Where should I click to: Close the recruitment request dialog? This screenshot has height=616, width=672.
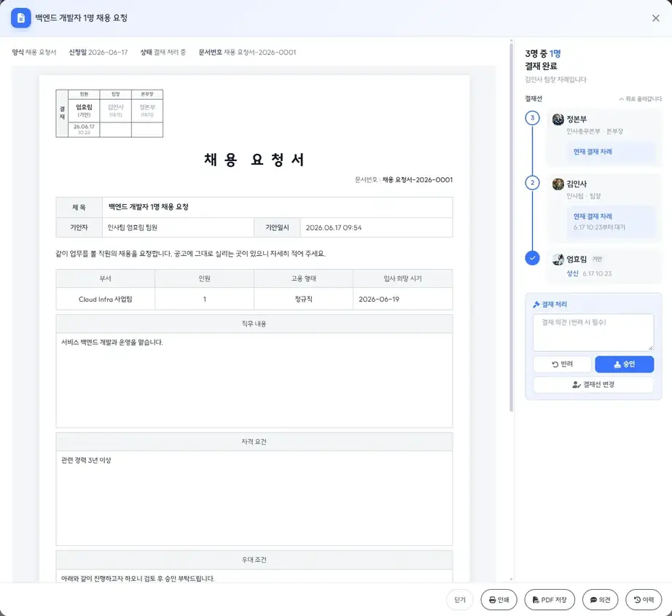coord(655,18)
